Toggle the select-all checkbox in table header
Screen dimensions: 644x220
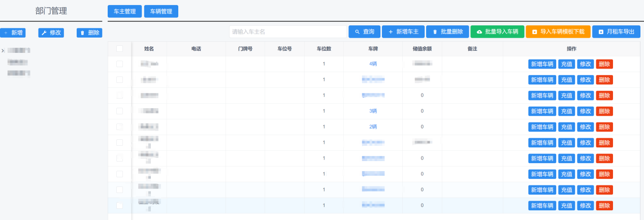click(x=119, y=49)
